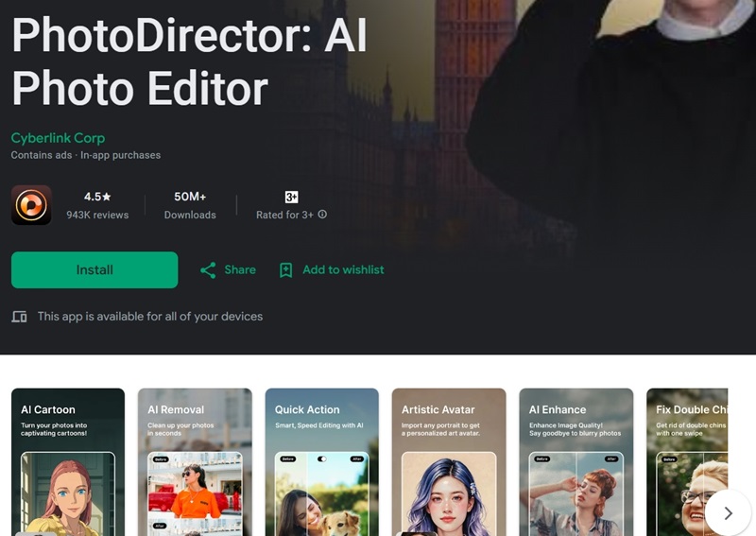The height and width of the screenshot is (536, 756).
Task: Click the Downloads label under 50M+
Action: point(190,216)
